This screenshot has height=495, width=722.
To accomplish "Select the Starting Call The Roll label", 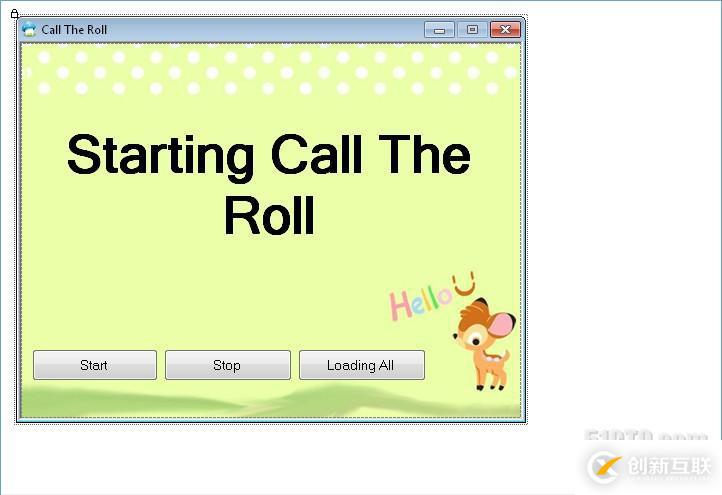I will (269, 184).
